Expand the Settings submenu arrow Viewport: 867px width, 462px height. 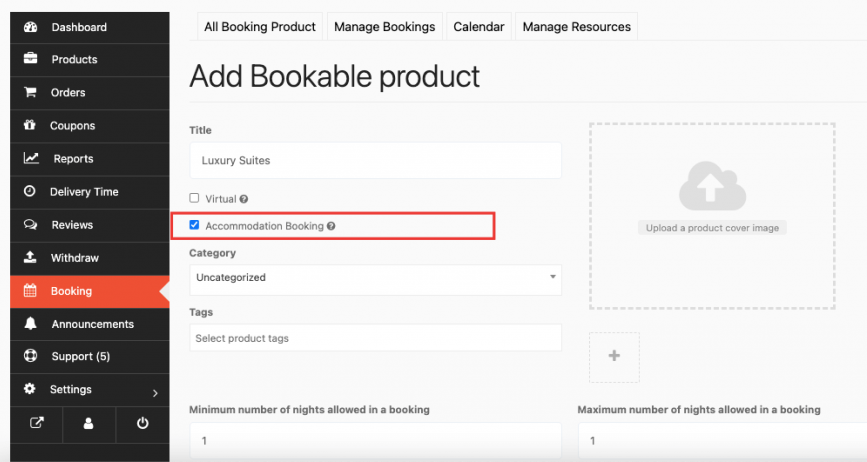tap(154, 391)
